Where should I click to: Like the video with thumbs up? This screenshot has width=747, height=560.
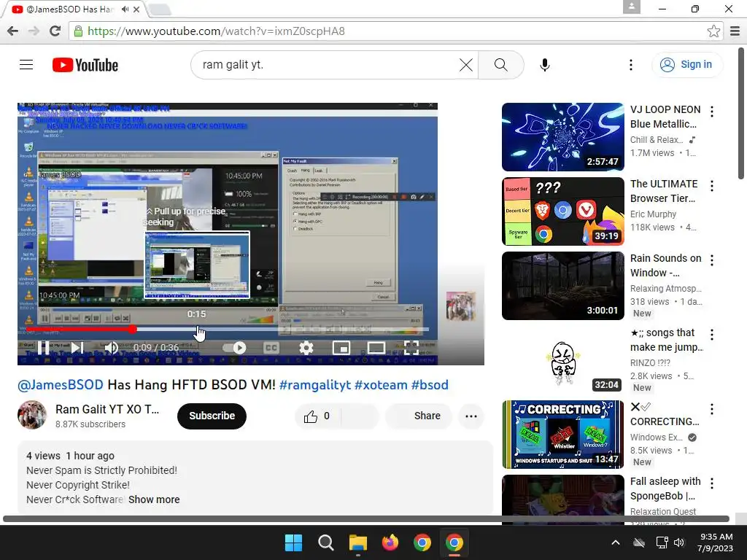pos(317,416)
